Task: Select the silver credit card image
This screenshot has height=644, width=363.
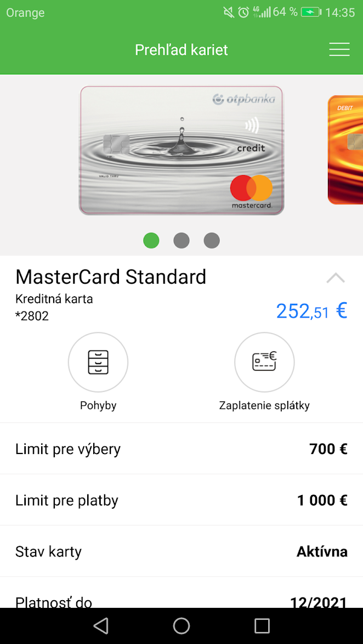Action: tap(181, 150)
